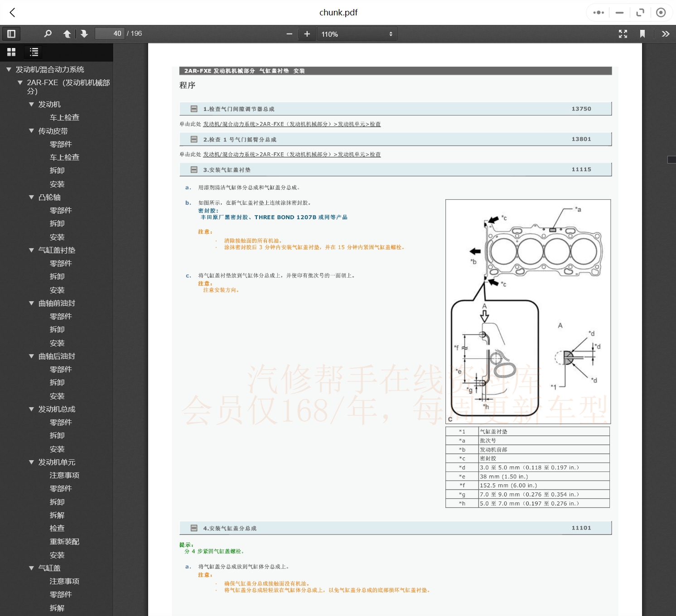Screen dimensions: 676x616
Task: Enter presentation fullscreen mode
Action: pyautogui.click(x=623, y=34)
